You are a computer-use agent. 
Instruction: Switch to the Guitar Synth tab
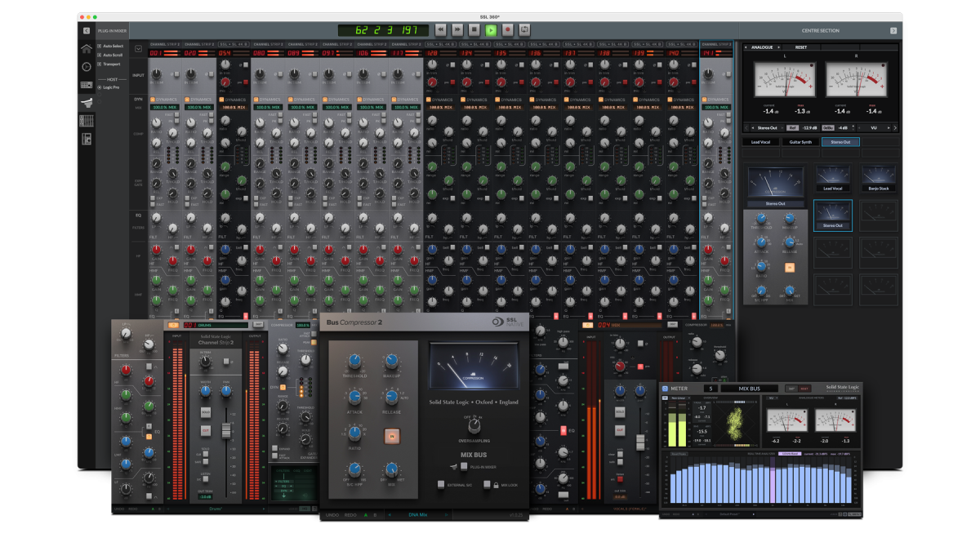click(800, 142)
